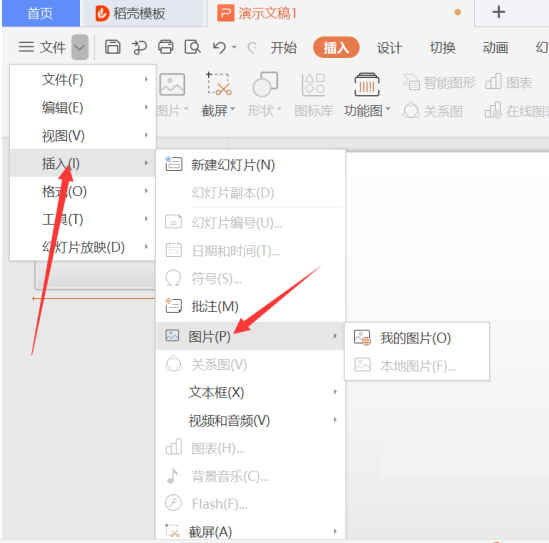Click 智能图形 in the ribbon
The image size is (549, 543).
[x=439, y=83]
